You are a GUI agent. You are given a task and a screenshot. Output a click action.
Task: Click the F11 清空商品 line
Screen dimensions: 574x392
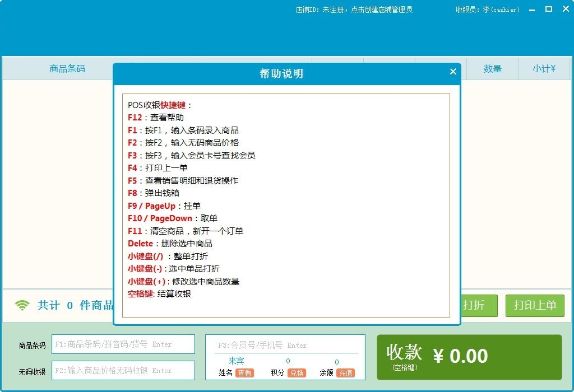click(x=185, y=231)
